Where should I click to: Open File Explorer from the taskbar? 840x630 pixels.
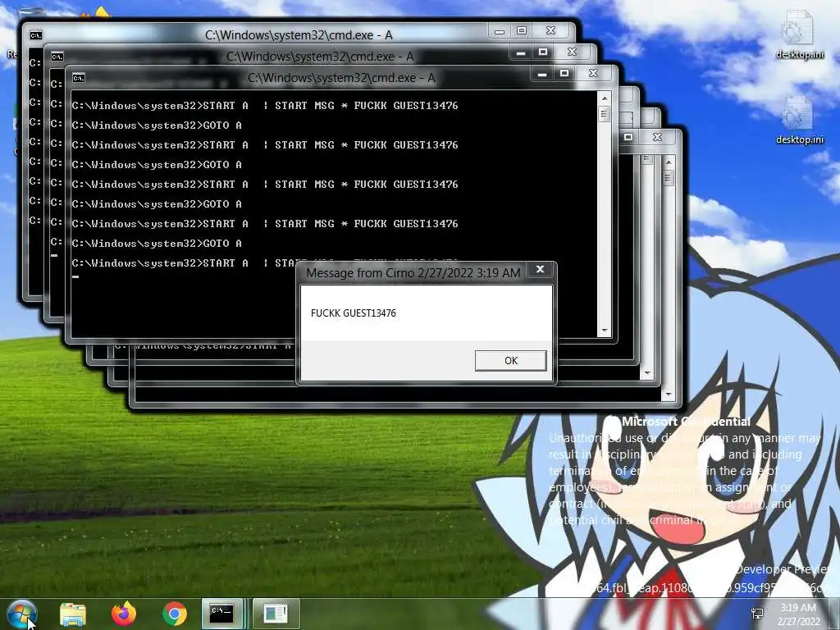[x=73, y=614]
